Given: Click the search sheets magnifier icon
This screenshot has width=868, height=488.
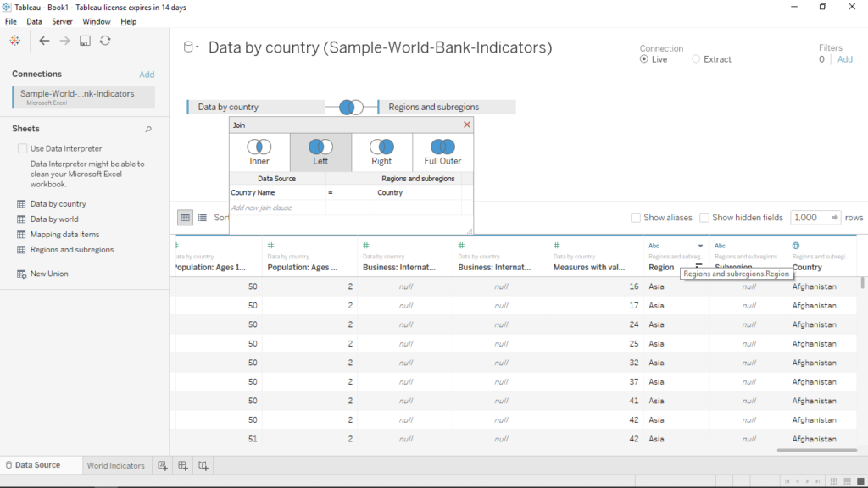Looking at the screenshot, I should click(x=148, y=130).
